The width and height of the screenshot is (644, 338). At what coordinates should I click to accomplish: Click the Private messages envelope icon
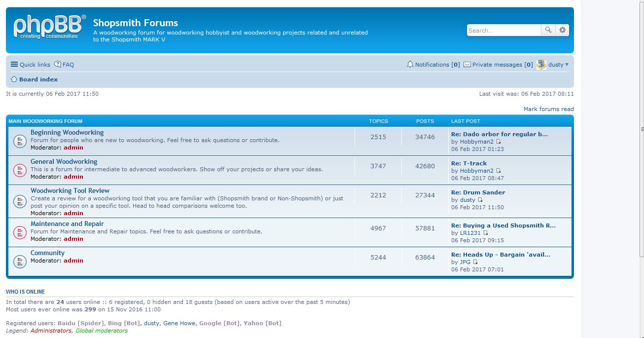[x=467, y=65]
